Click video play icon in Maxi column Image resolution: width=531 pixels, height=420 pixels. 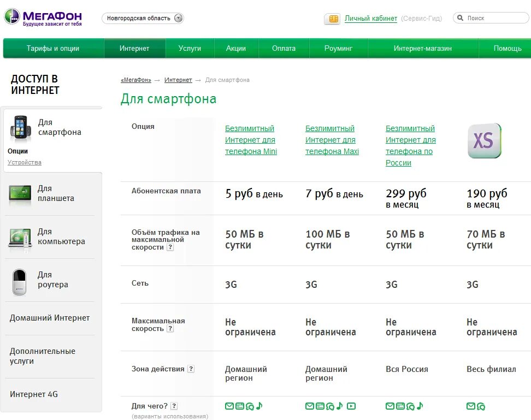(351, 406)
